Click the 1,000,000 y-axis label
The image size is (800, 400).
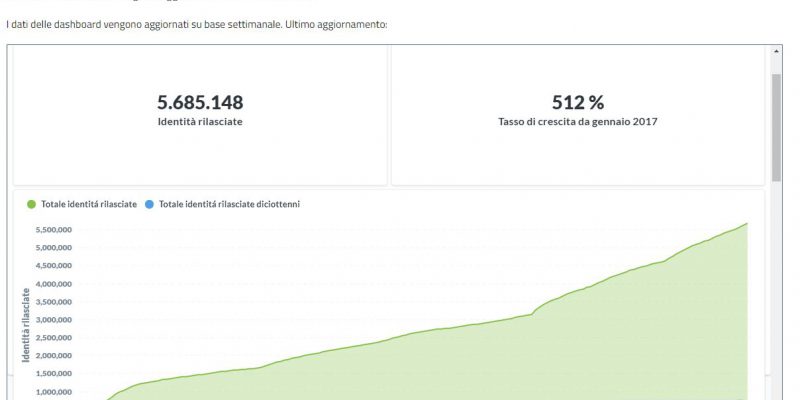pyautogui.click(x=54, y=392)
